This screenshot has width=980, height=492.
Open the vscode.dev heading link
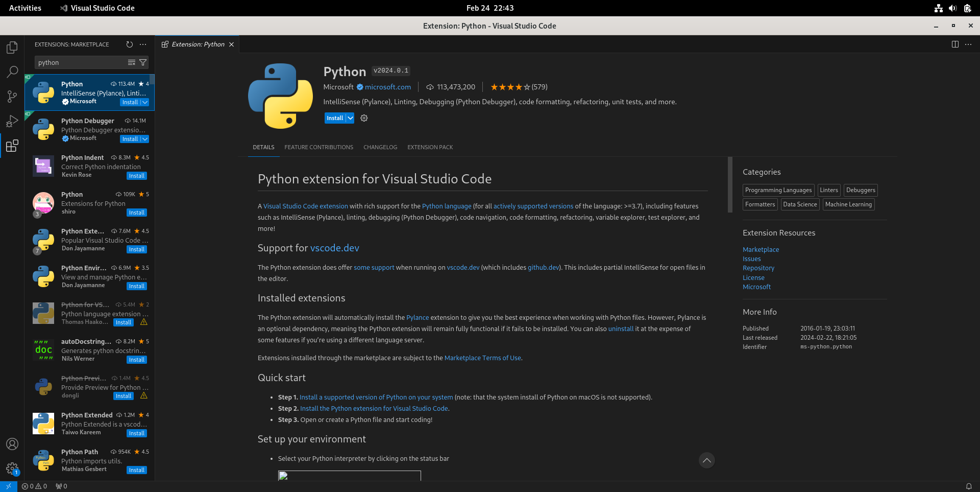pos(335,248)
